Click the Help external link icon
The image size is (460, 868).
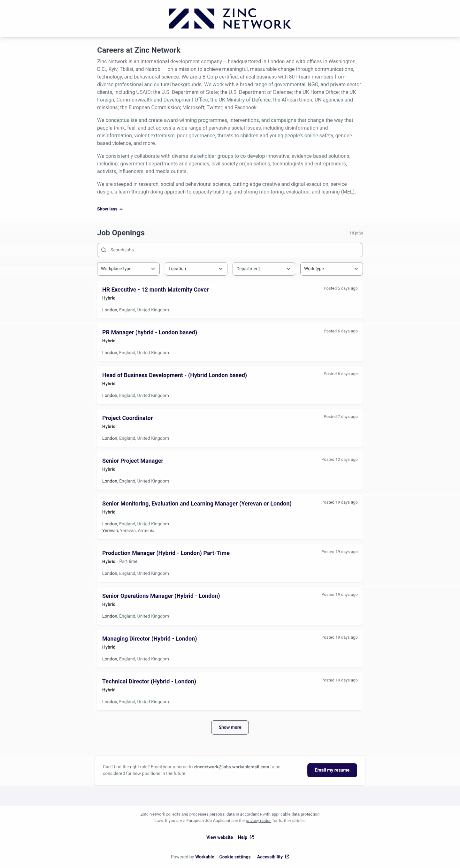pos(252,837)
